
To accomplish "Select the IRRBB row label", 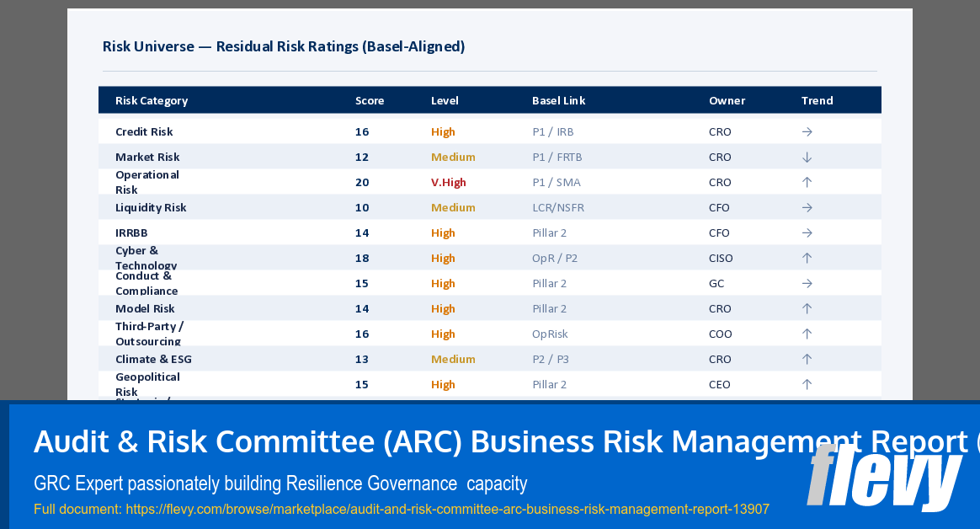I will coord(131,233).
